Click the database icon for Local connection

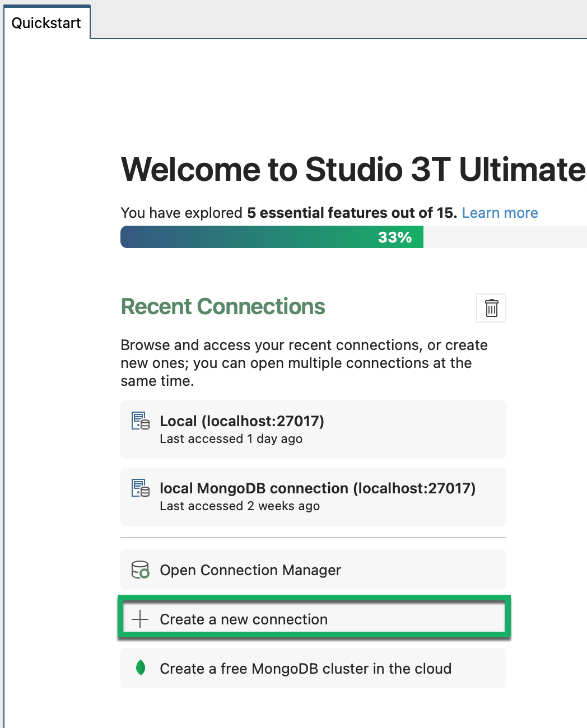(140, 421)
